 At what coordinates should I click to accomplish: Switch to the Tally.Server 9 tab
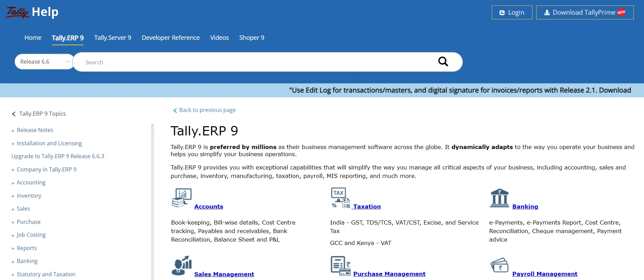click(x=113, y=38)
